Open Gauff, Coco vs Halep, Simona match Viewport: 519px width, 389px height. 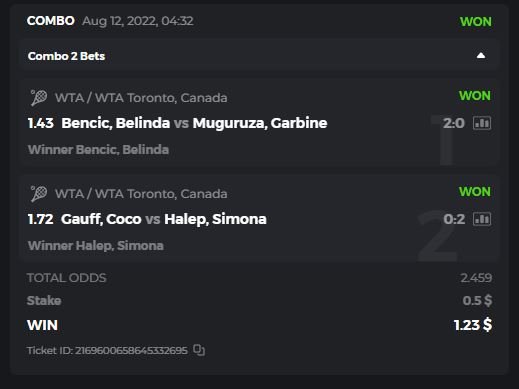(x=164, y=219)
